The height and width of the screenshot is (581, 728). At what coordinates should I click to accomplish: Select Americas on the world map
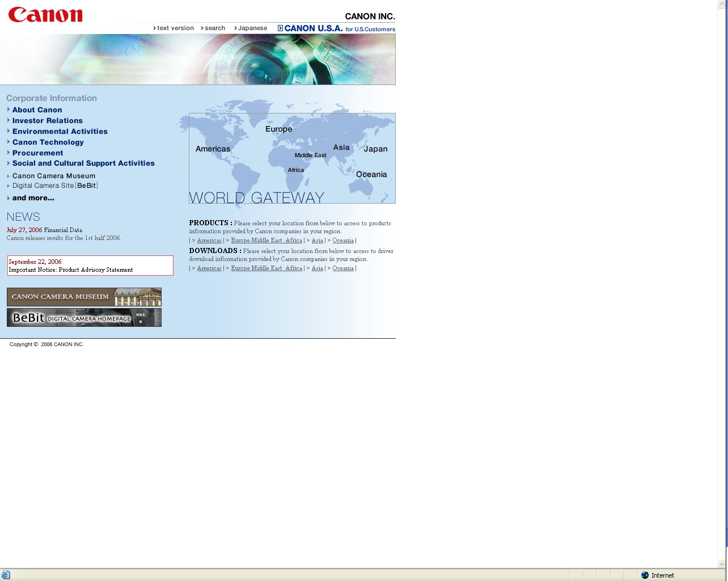pos(213,149)
